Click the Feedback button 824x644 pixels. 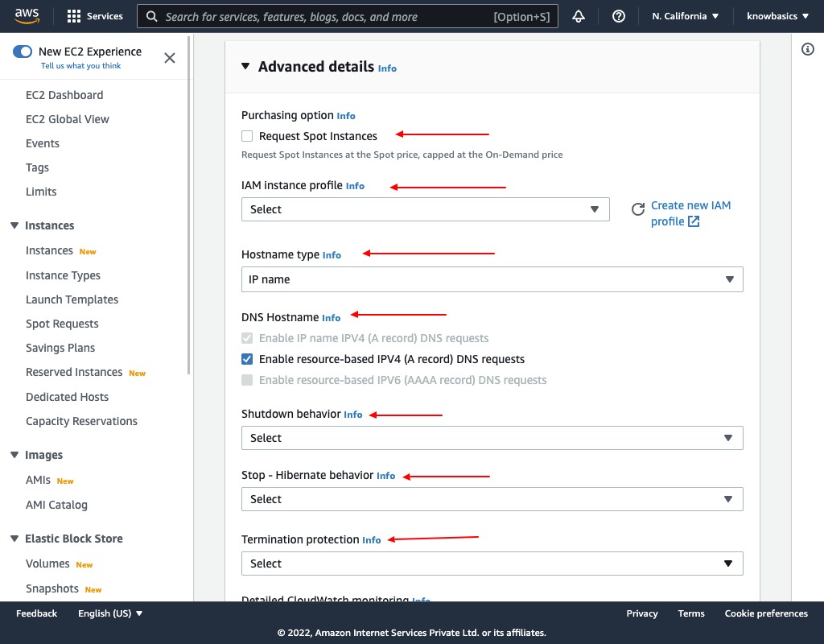tap(36, 613)
